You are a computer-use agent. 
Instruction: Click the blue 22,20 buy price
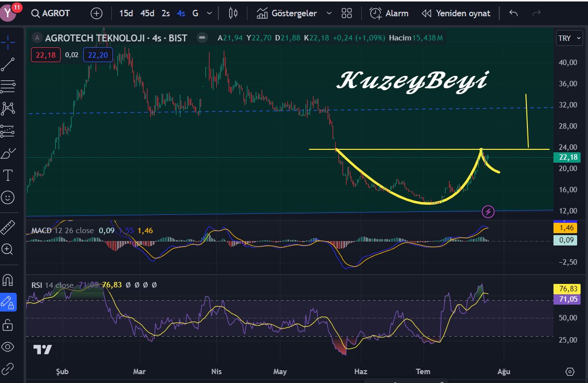click(x=98, y=55)
